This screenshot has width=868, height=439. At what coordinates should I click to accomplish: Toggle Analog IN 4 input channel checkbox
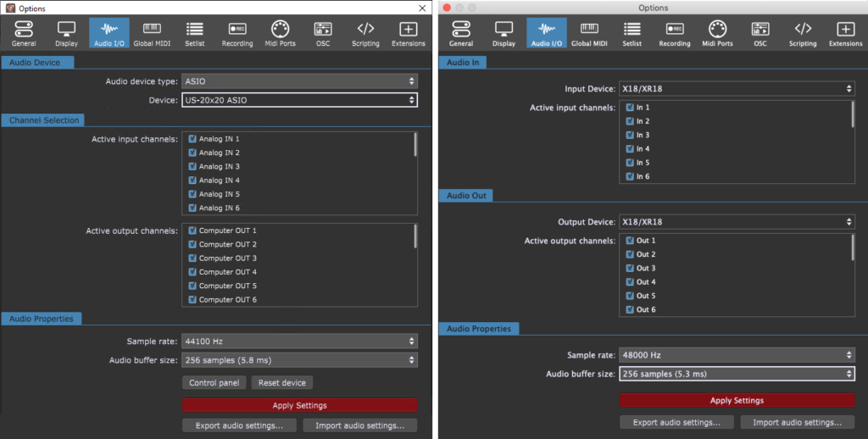(192, 181)
